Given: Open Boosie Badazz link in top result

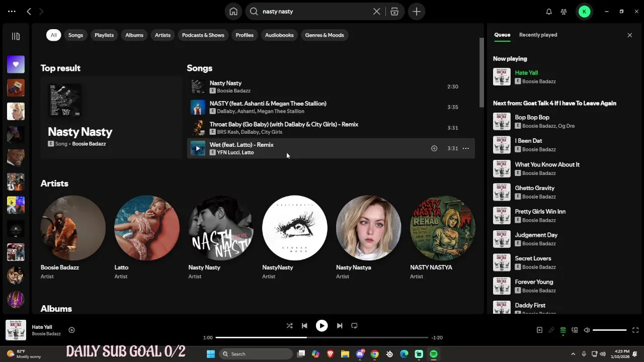Looking at the screenshot, I should pos(89,144).
